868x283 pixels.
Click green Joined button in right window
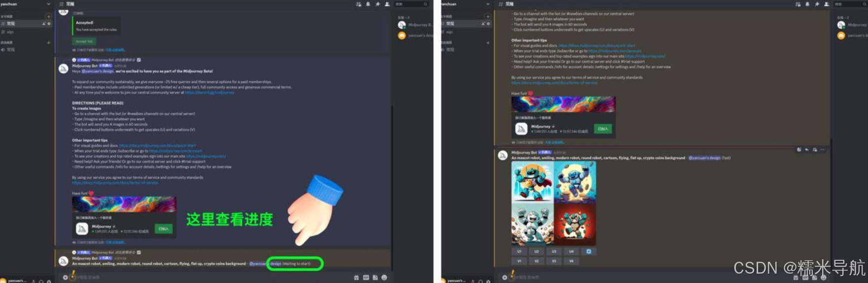[603, 129]
